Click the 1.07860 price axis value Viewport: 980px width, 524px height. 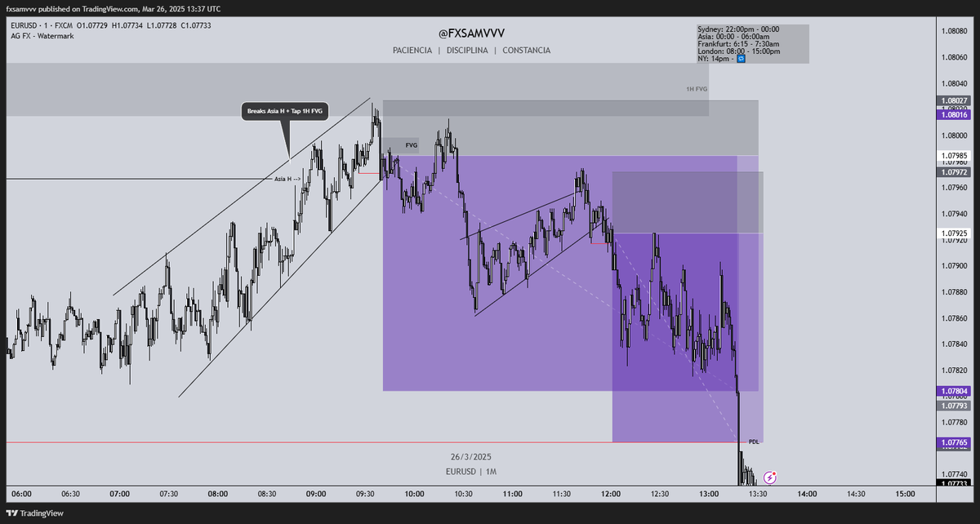tap(955, 318)
